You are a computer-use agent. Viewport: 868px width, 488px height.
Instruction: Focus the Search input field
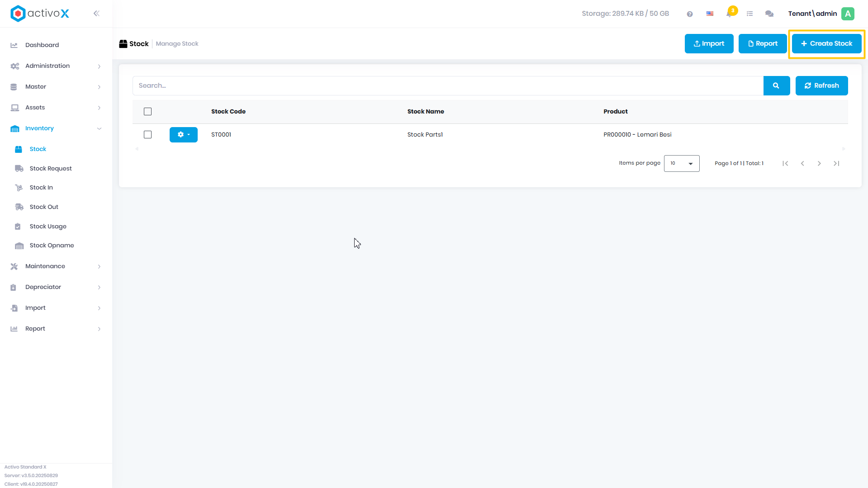(x=448, y=85)
